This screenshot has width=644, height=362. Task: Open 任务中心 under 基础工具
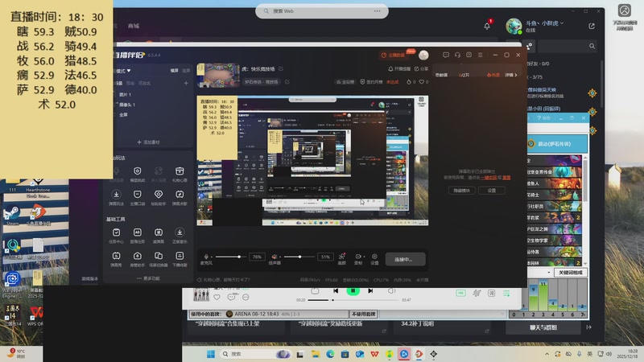point(116,236)
